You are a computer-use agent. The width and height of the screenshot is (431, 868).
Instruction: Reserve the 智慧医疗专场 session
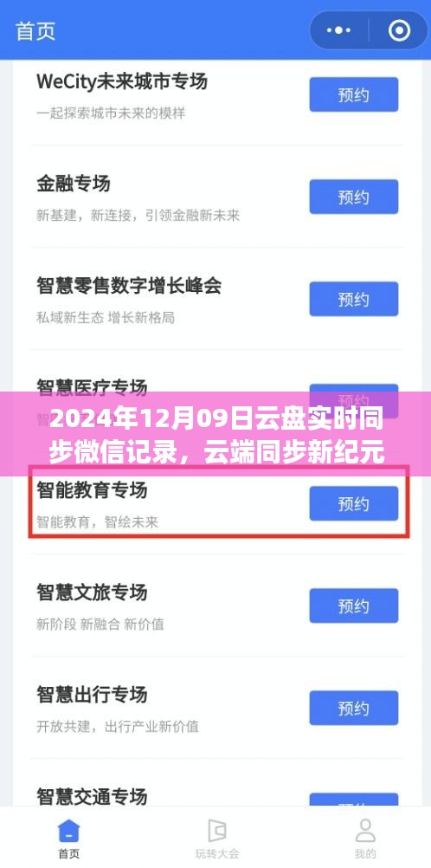pyautogui.click(x=354, y=398)
